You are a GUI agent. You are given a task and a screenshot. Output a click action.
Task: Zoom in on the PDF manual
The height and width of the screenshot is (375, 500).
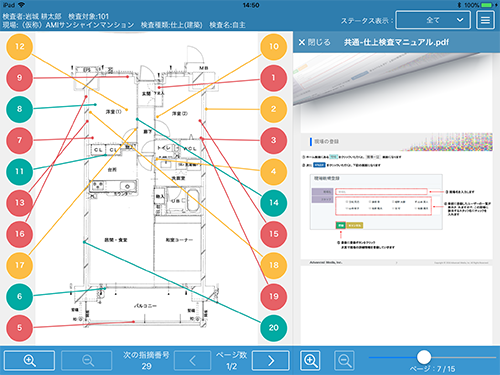[310, 360]
